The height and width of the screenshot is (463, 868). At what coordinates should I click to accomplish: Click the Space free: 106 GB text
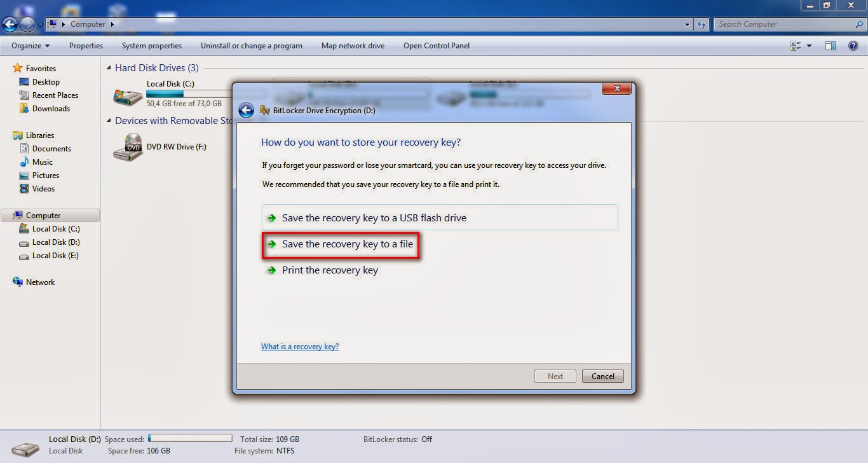click(x=139, y=451)
